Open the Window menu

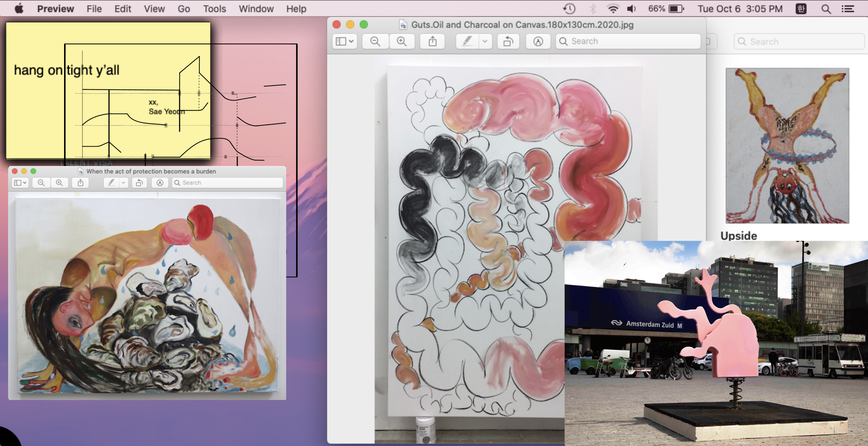click(x=256, y=8)
